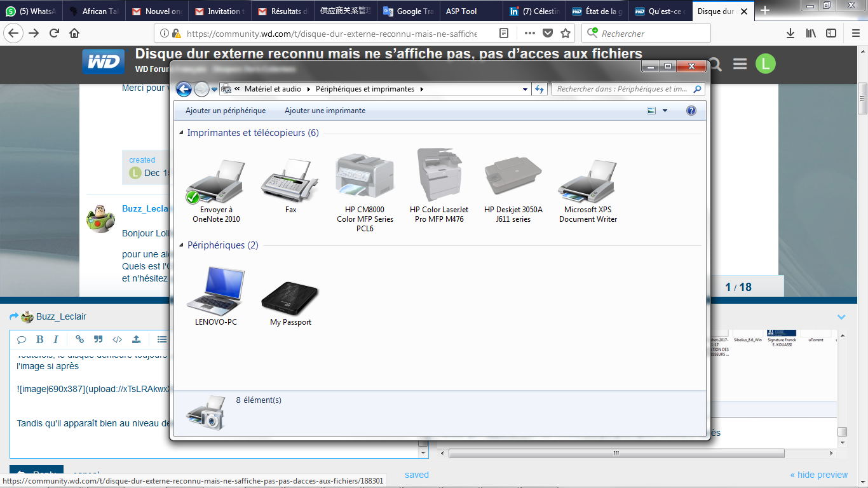Switch to the African Tal tab

[95, 11]
